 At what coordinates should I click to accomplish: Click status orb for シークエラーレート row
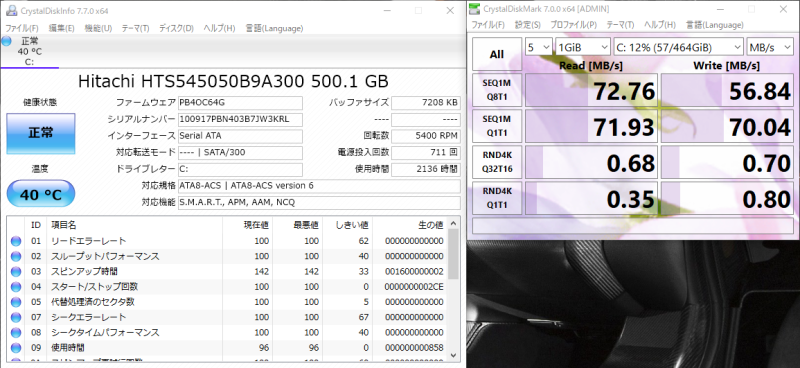pyautogui.click(x=16, y=317)
